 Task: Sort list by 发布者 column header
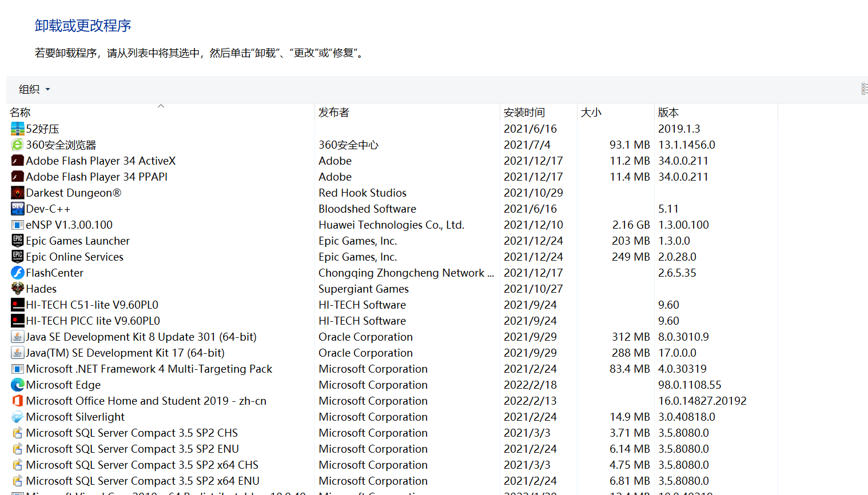click(x=407, y=113)
